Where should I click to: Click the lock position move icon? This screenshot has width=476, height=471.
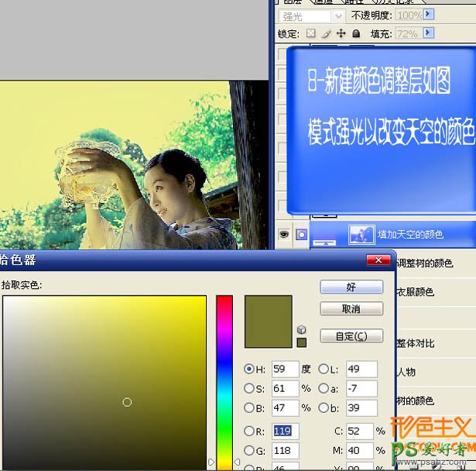click(x=341, y=34)
